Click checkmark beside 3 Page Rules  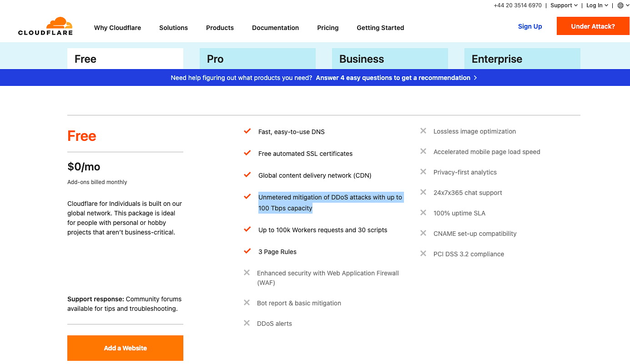pos(247,251)
